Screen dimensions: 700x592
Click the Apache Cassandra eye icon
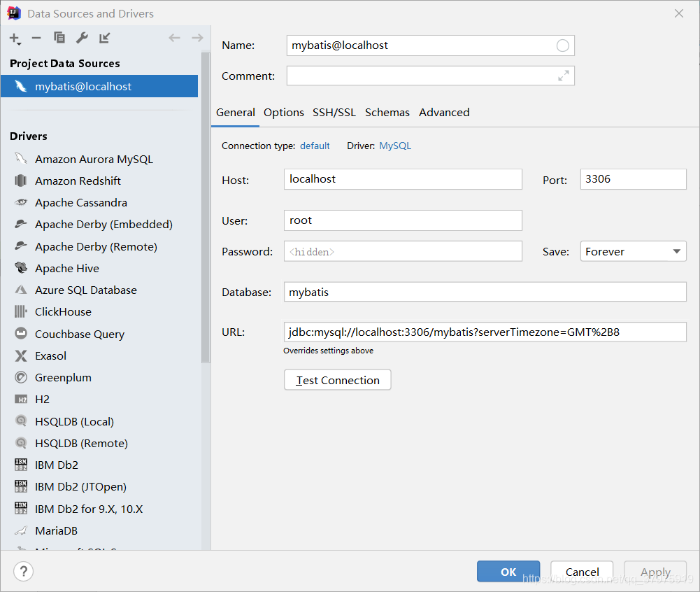pos(21,202)
